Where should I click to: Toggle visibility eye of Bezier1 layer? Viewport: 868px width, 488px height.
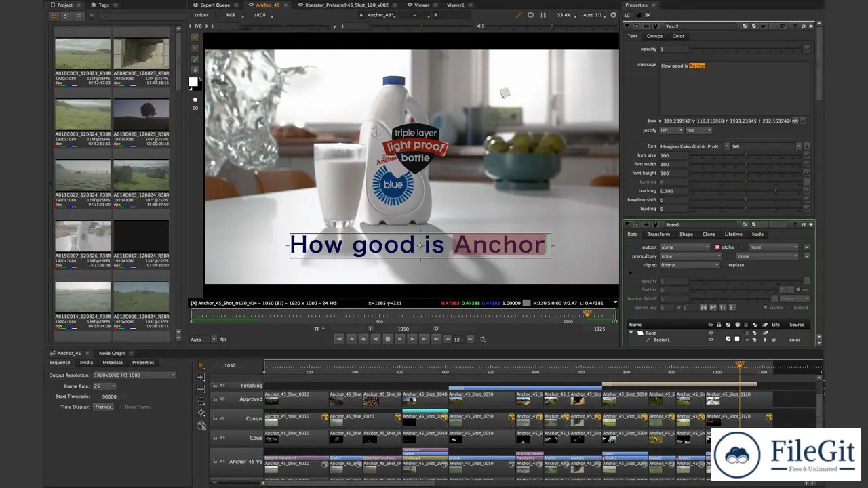tap(711, 340)
